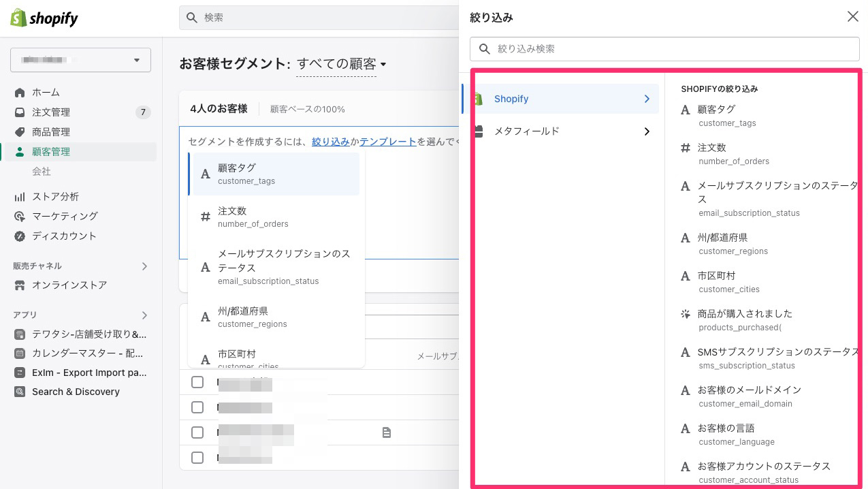Open the すべての顧客 segment dropdown
The height and width of the screenshot is (489, 868).
click(342, 65)
